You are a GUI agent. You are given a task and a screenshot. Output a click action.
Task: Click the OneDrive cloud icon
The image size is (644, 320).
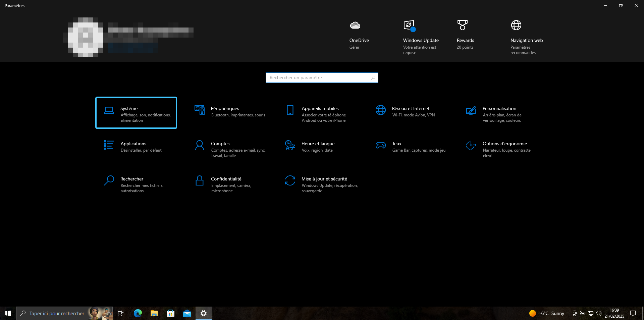click(x=355, y=25)
